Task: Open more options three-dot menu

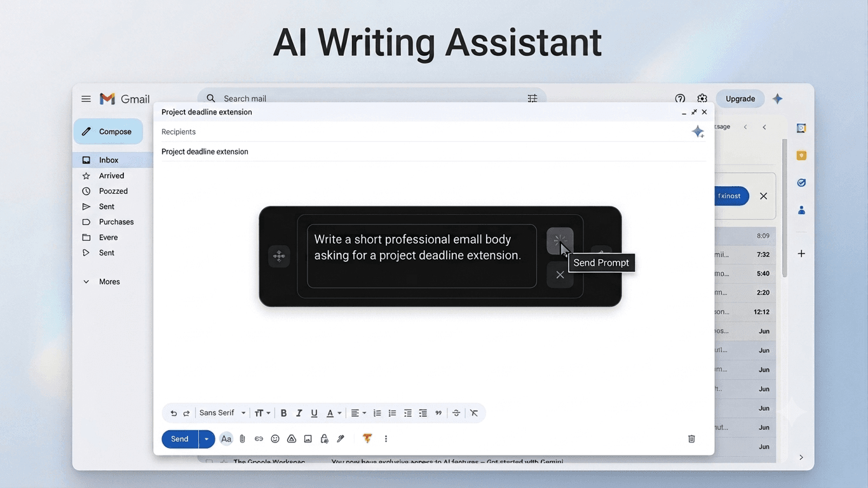Action: (x=386, y=439)
